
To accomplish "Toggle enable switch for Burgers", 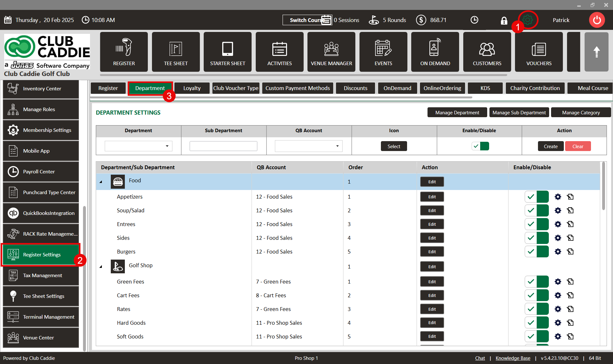I will click(536, 252).
